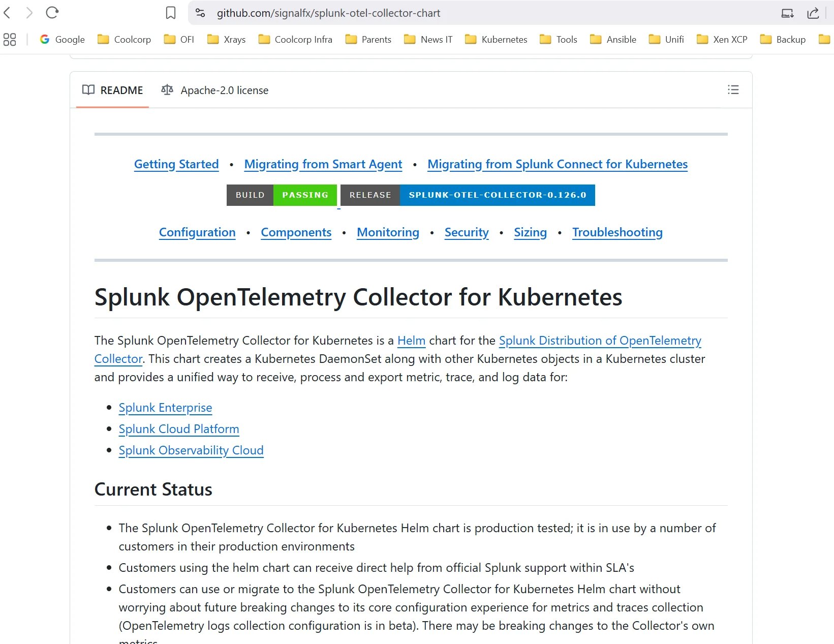Open the Tools bookmarks folder
Screen dimensions: 834x644
[559, 39]
